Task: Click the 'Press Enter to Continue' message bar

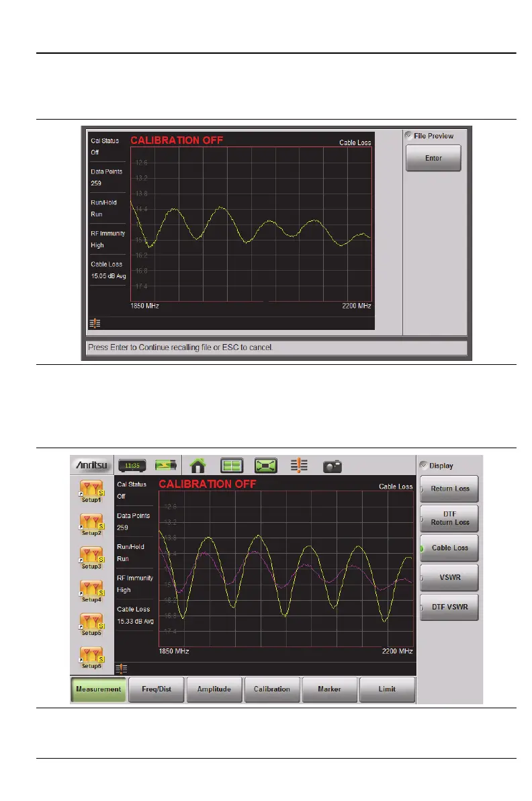Action: tap(276, 347)
